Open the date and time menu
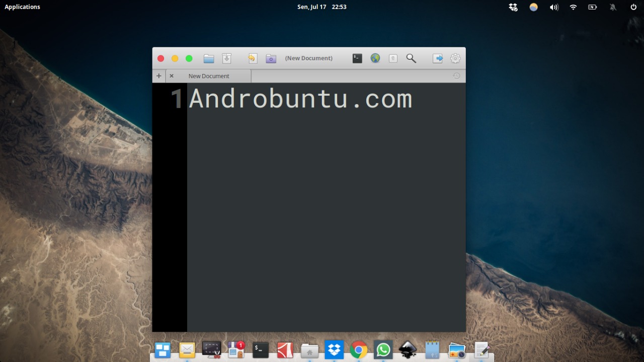The height and width of the screenshot is (362, 644). 322,7
